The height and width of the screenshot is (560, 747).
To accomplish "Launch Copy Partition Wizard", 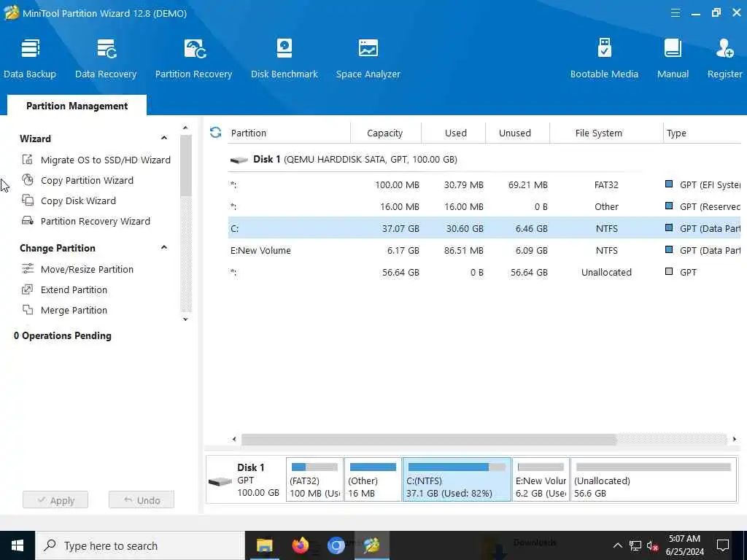I will [x=77, y=181].
